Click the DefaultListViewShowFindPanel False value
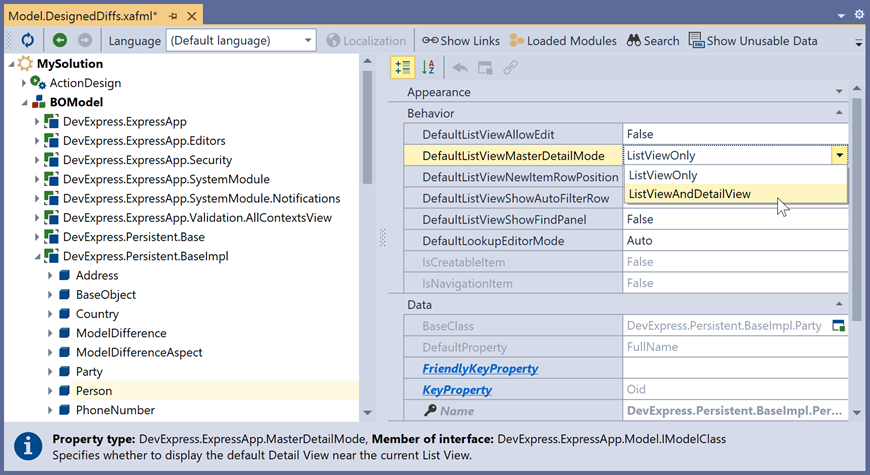This screenshot has height=475, width=870. 735,219
